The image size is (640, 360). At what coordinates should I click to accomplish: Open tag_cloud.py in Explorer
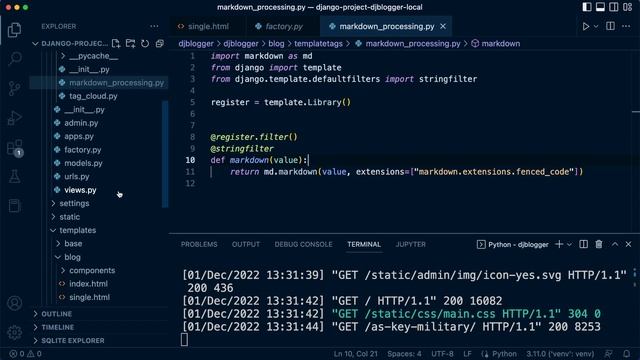93,96
